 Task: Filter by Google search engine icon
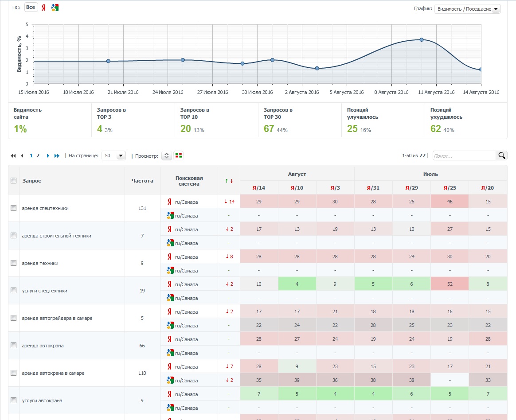click(55, 8)
